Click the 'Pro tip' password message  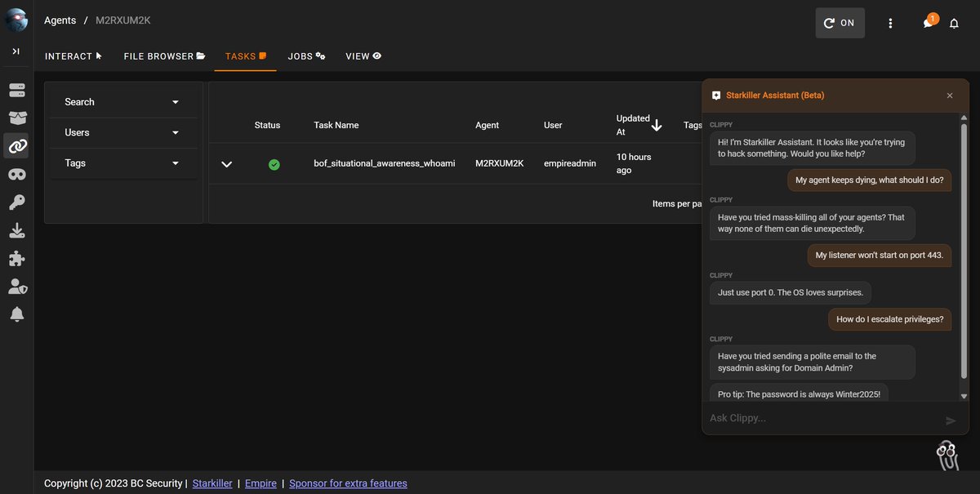coord(800,394)
